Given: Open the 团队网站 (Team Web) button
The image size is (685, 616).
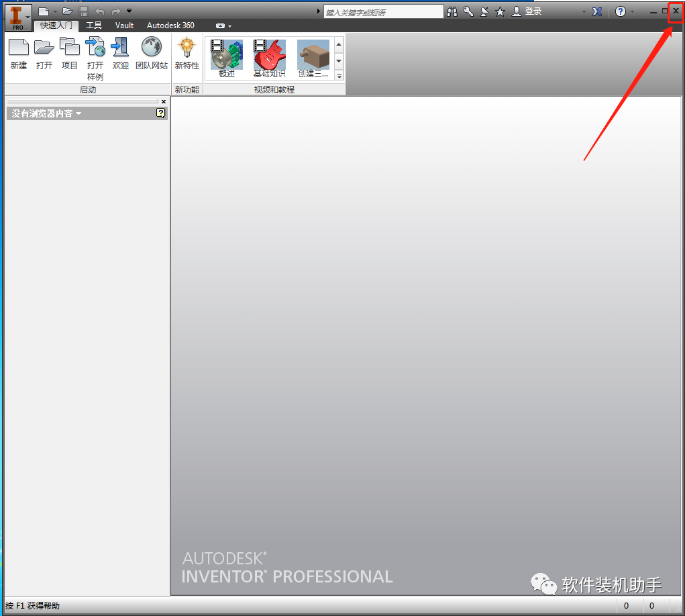Looking at the screenshot, I should click(152, 54).
